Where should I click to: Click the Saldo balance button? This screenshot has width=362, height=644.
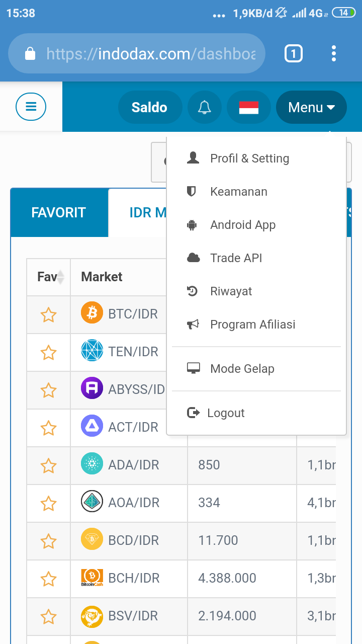click(149, 107)
